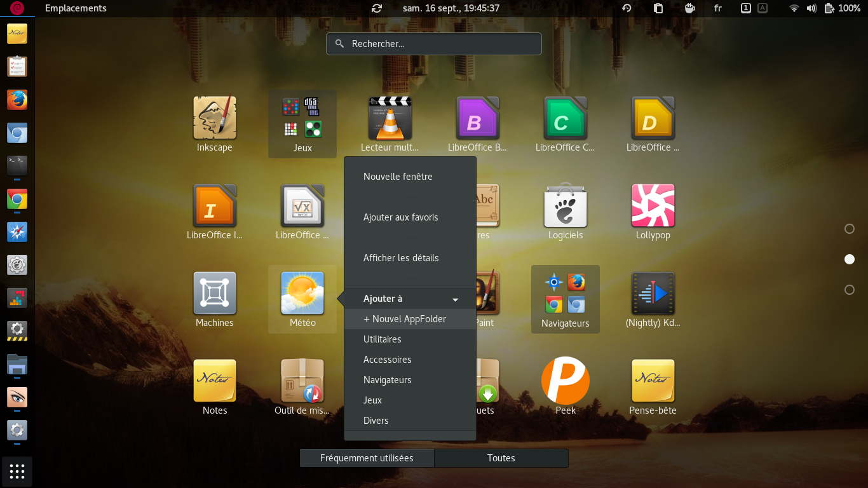Viewport: 868px width, 488px height.
Task: Open the Chromium icon in the dock
Action: point(17,133)
